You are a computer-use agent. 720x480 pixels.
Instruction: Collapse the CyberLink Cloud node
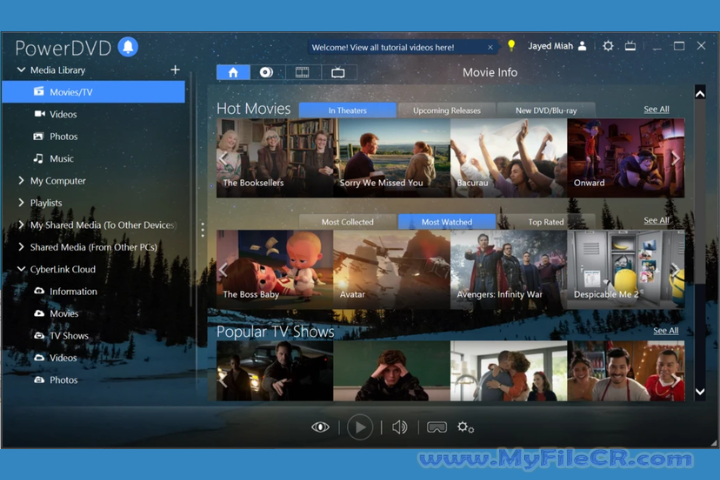[21, 269]
